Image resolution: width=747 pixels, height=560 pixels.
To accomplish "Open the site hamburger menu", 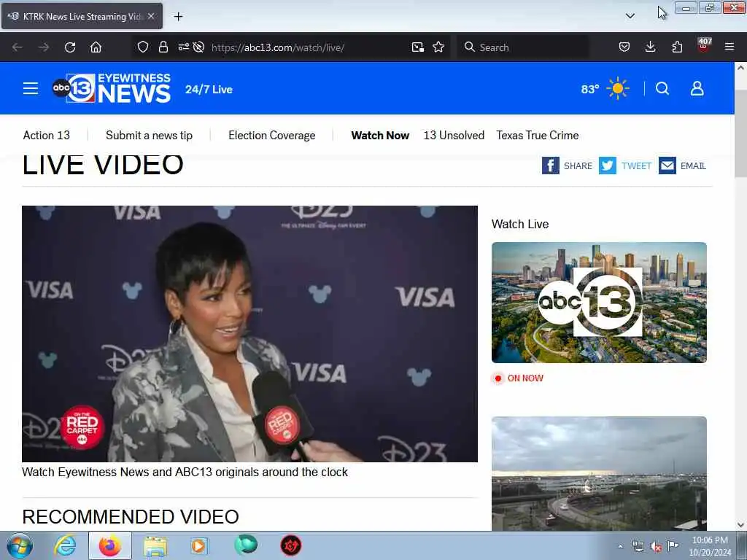I will [x=31, y=88].
